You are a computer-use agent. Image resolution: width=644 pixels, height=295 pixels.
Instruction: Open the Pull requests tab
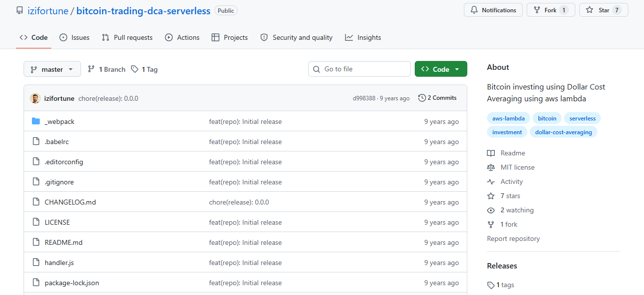(x=127, y=37)
